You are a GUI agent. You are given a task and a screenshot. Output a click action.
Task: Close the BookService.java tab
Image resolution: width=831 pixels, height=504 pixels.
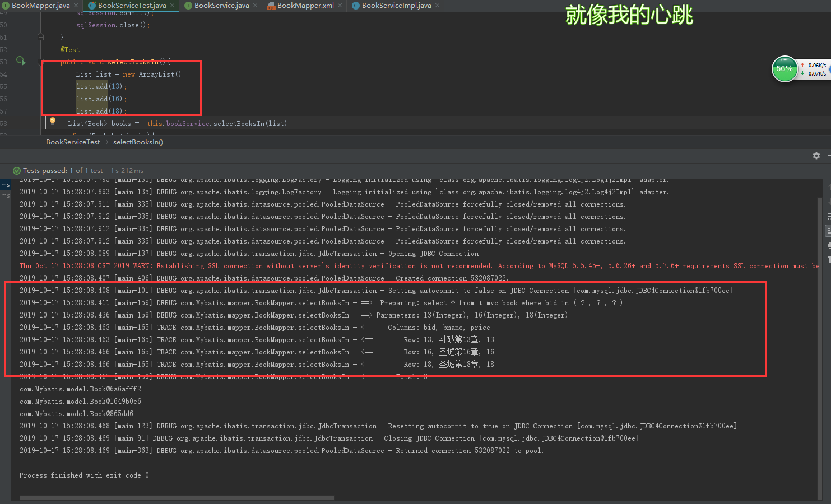(256, 6)
